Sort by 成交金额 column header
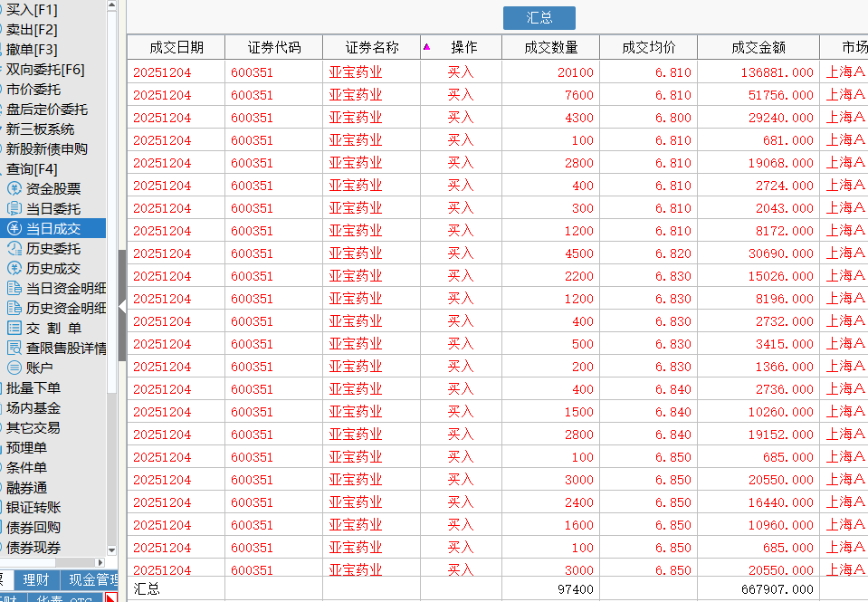 [758, 47]
